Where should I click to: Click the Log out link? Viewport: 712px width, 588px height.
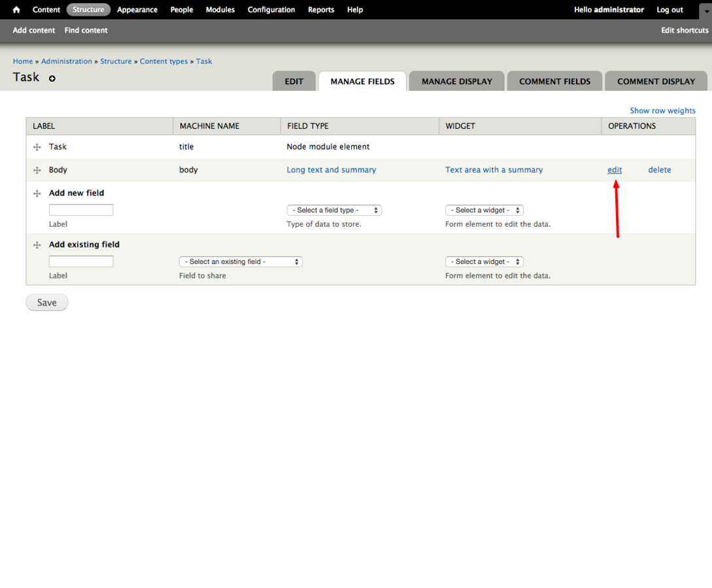[670, 10]
